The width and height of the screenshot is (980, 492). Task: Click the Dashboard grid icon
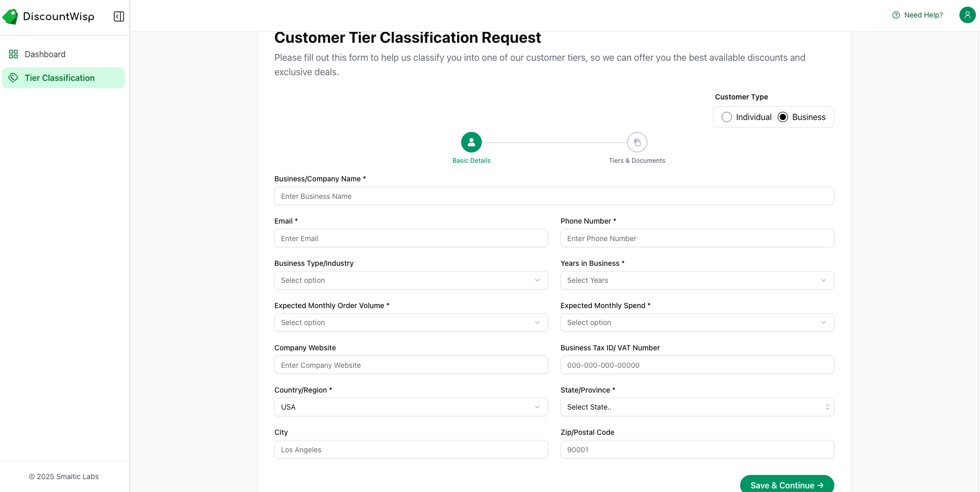pyautogui.click(x=13, y=54)
